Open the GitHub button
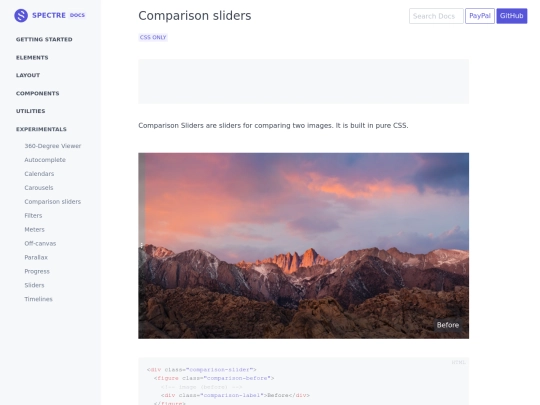 point(511,16)
